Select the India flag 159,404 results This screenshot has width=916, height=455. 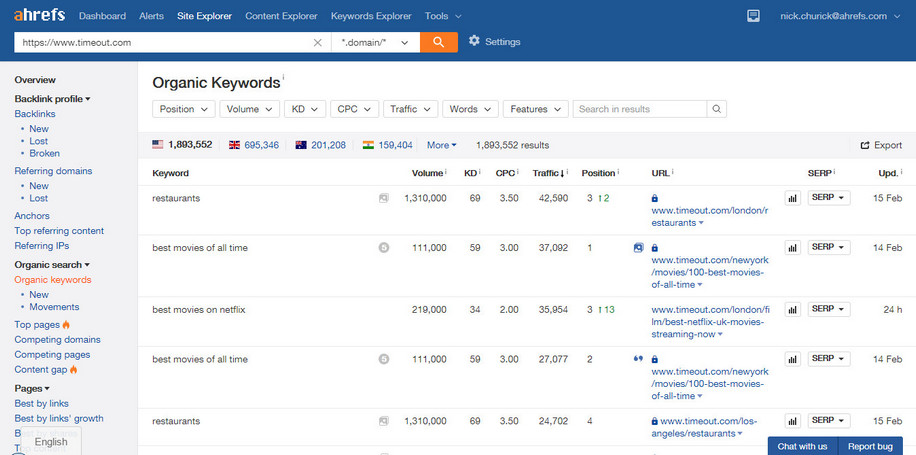click(x=387, y=145)
